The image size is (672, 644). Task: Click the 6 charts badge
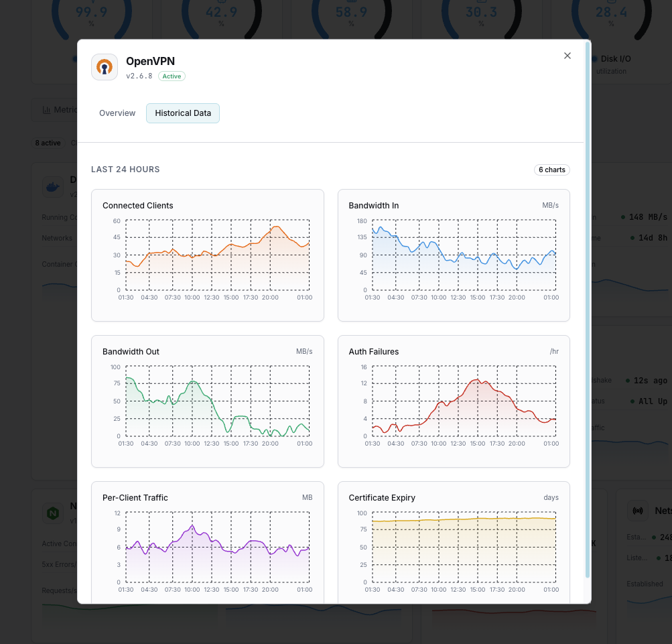pyautogui.click(x=551, y=170)
